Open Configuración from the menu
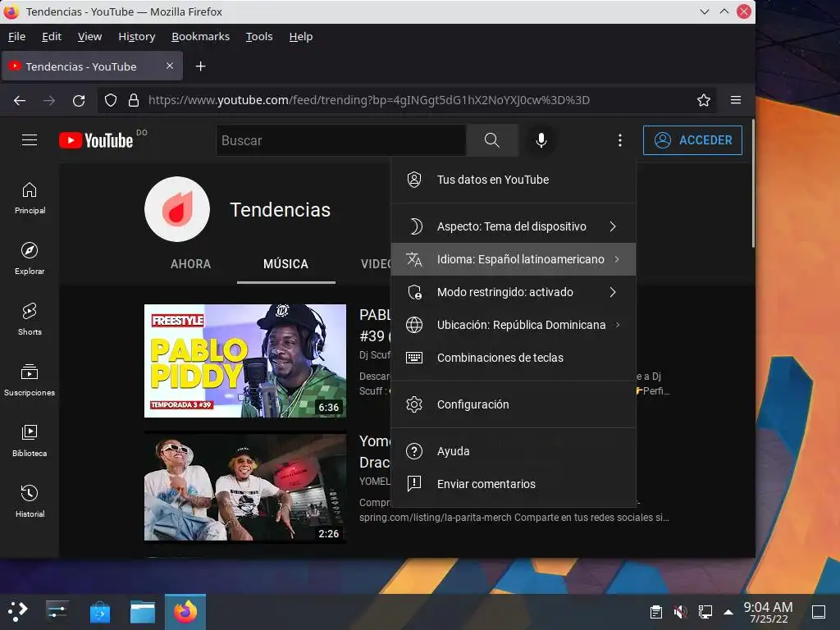Viewport: 840px width, 630px height. 514,404
